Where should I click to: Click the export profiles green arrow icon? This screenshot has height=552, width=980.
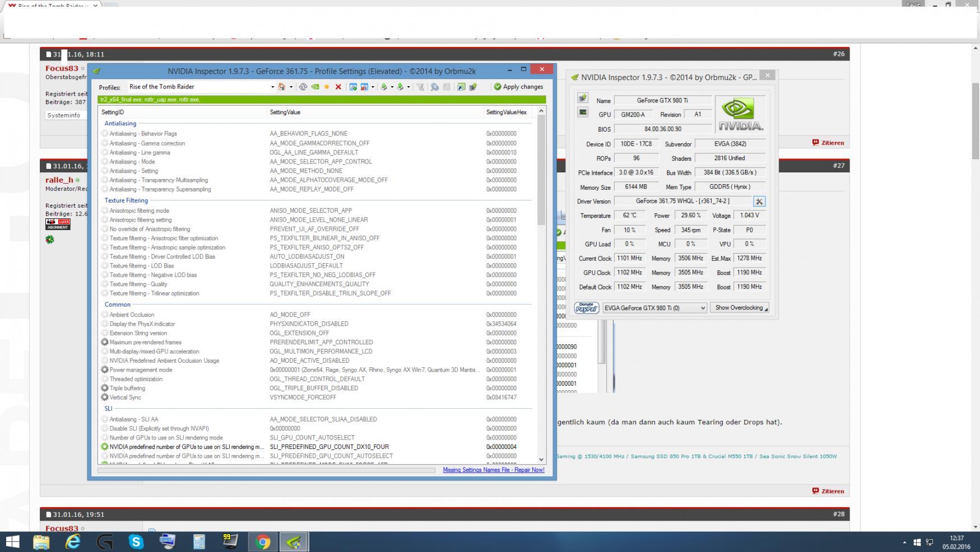(384, 87)
